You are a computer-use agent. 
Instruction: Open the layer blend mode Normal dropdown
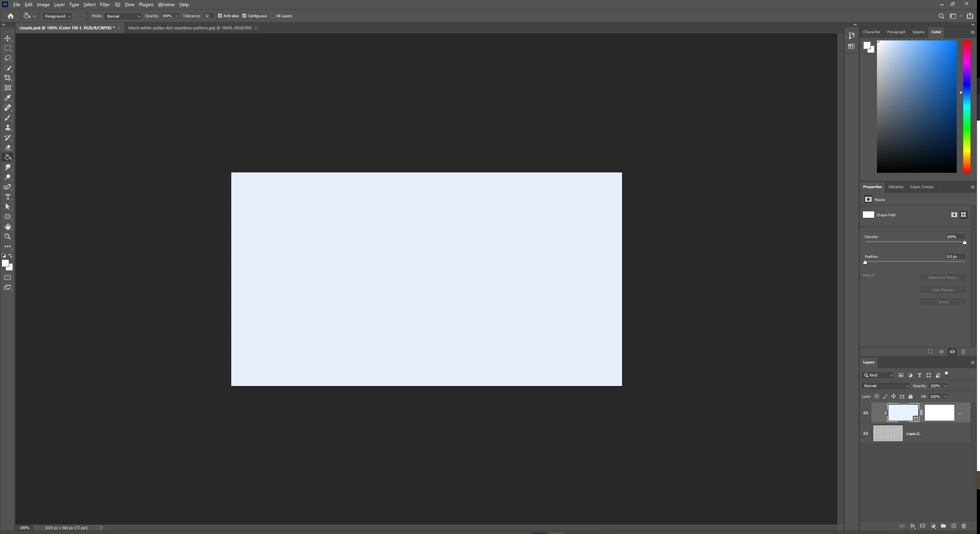pos(886,386)
